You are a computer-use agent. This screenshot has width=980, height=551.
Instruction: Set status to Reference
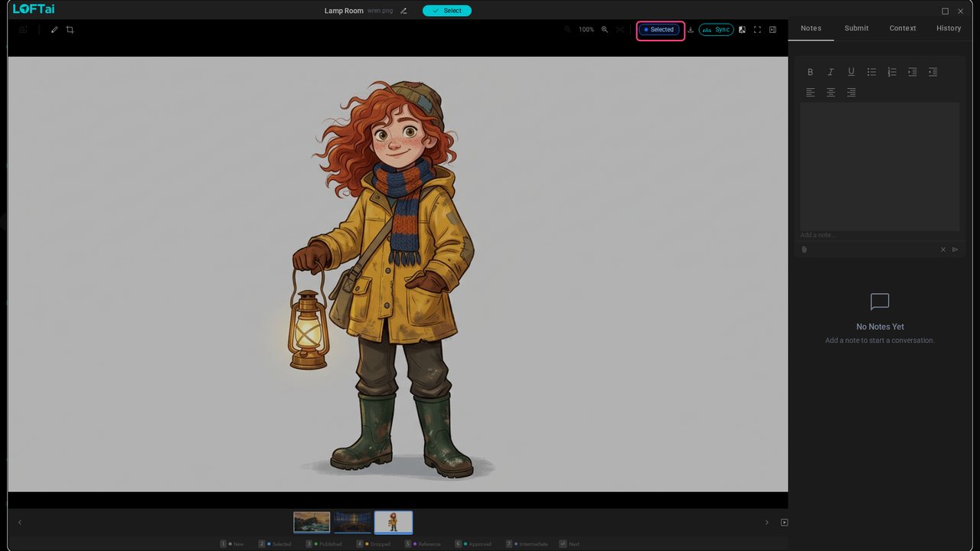tap(423, 544)
